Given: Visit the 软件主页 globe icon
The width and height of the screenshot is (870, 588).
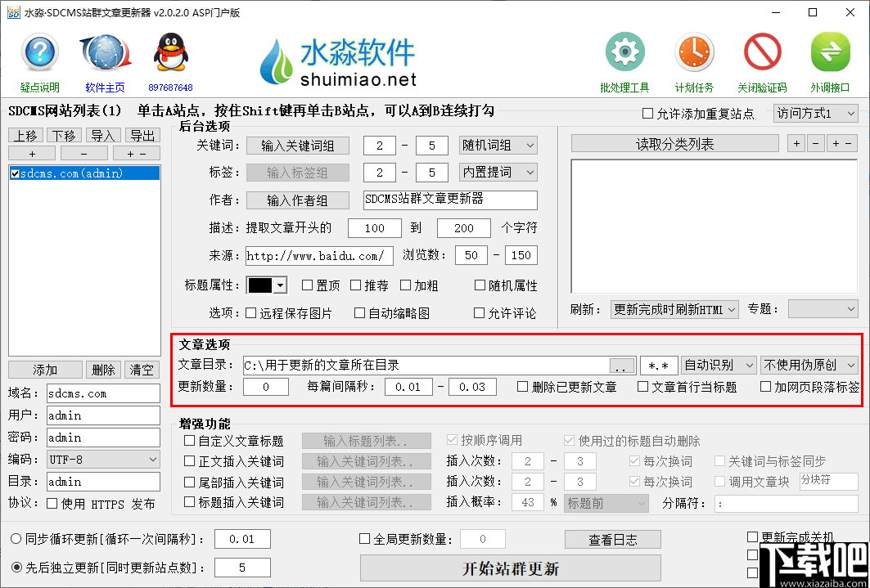Looking at the screenshot, I should click(x=105, y=53).
